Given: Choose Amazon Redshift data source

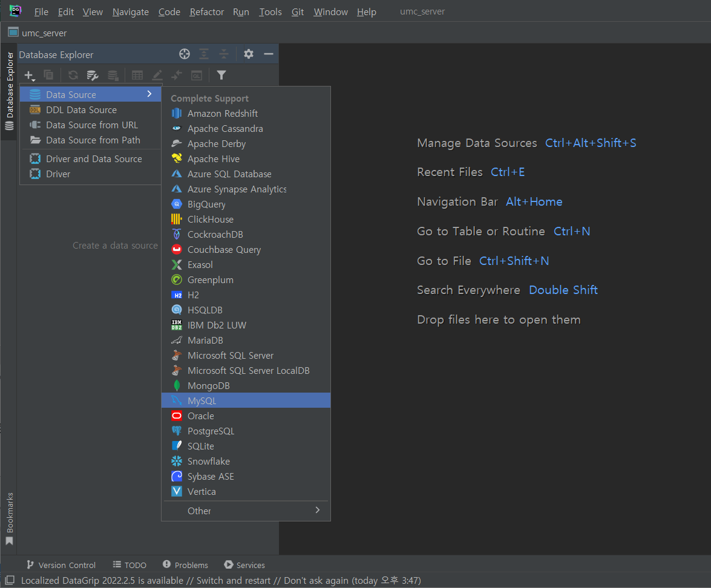Looking at the screenshot, I should coord(246,113).
